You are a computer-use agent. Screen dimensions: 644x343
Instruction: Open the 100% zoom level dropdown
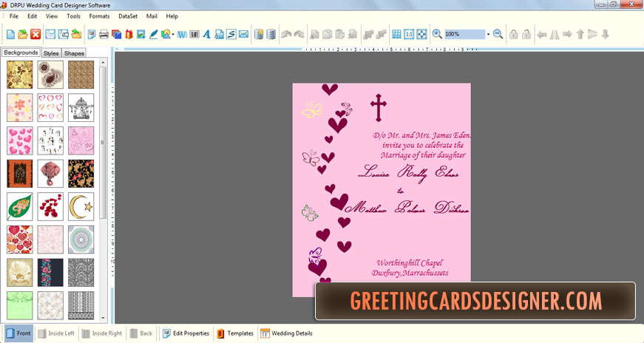tap(488, 34)
